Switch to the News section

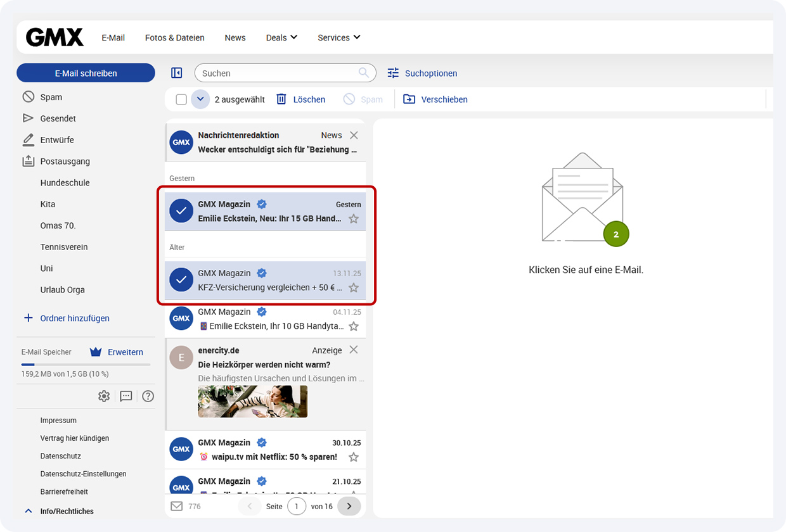pyautogui.click(x=235, y=37)
